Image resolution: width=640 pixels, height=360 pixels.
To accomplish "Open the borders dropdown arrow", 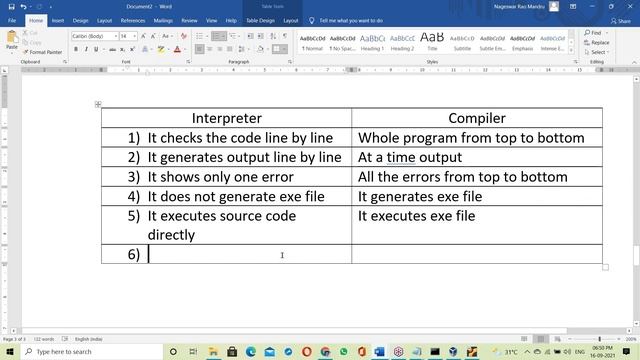I will coord(284,49).
